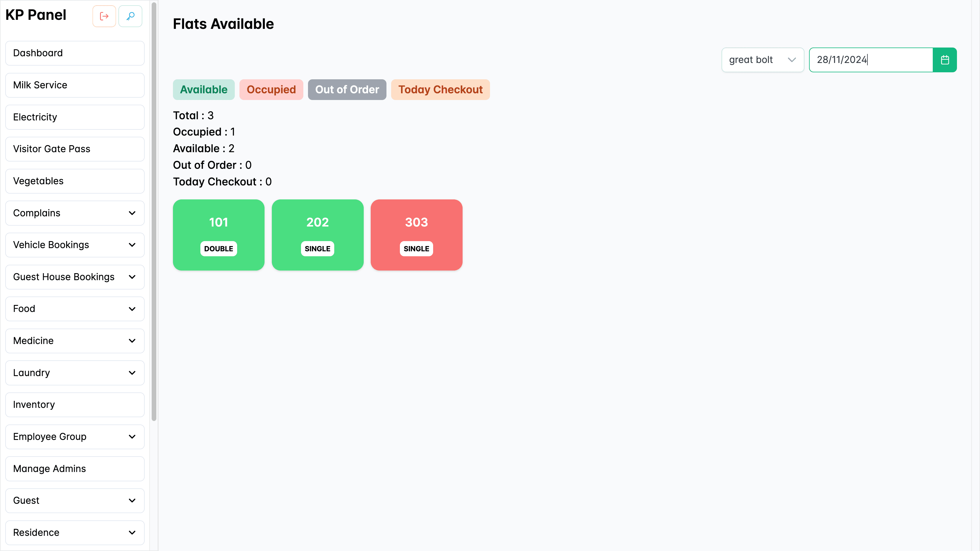Toggle the Available filter pill
Image resolution: width=980 pixels, height=551 pixels.
(204, 90)
